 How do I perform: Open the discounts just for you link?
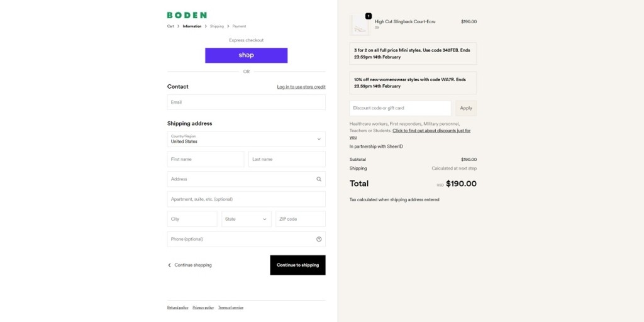coord(431,131)
